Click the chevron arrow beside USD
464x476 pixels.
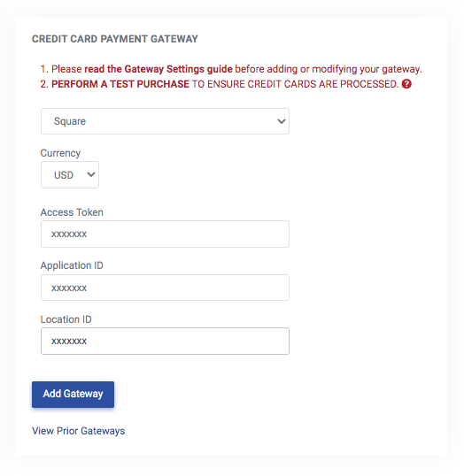coord(91,174)
